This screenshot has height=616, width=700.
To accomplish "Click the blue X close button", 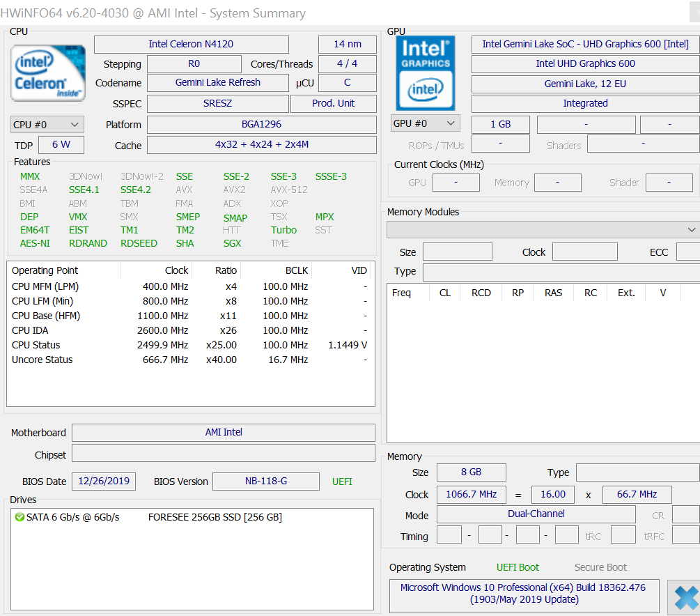I will 686,598.
